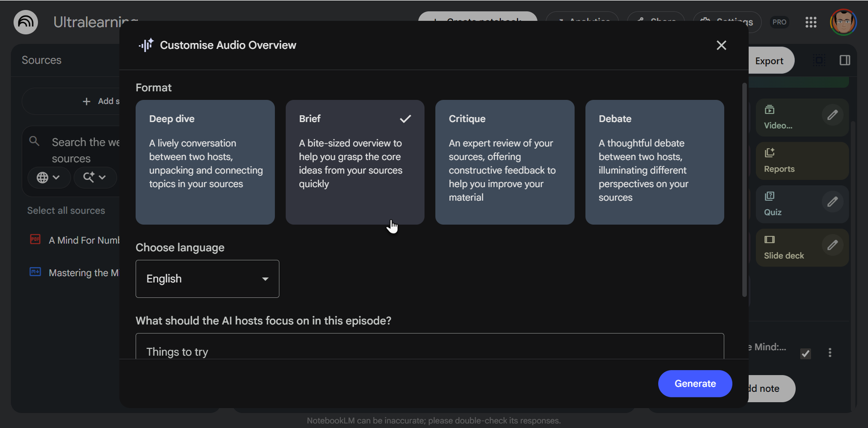Expand the research mode dropdown
The width and height of the screenshot is (868, 428).
point(94,178)
